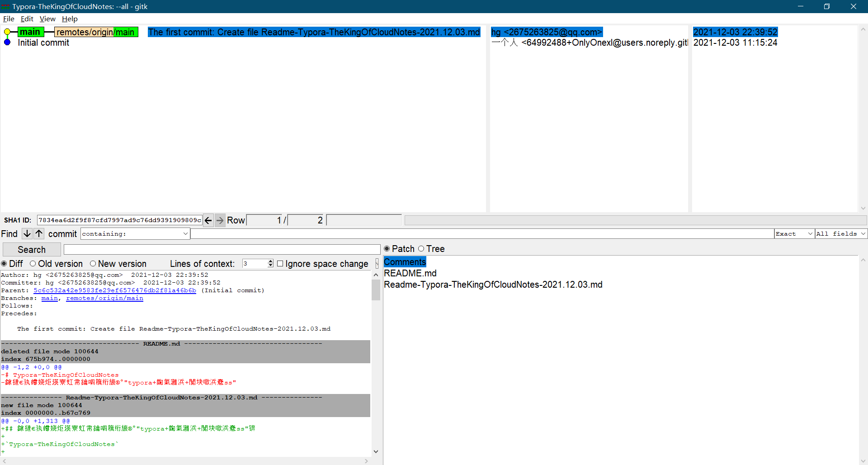Click diff pane horizontal scroll right arrow
Viewport: 868px width, 465px height.
(367, 461)
